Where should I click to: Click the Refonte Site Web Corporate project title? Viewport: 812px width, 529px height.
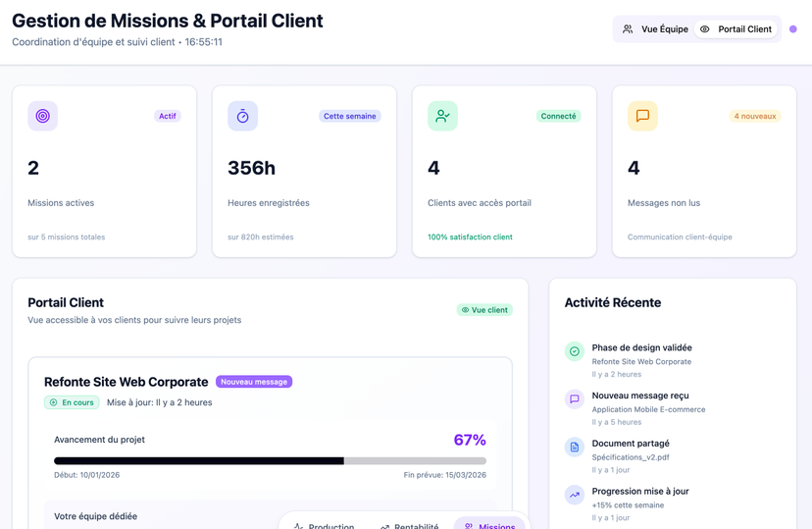click(x=126, y=382)
